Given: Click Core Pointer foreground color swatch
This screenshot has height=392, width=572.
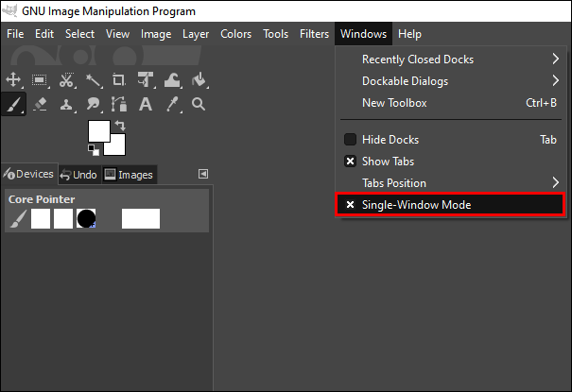Looking at the screenshot, I should [41, 218].
